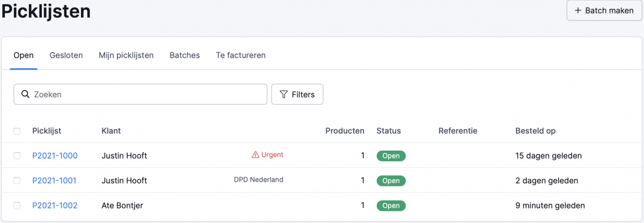
Task: Open the Te factureren tab
Action: (240, 55)
